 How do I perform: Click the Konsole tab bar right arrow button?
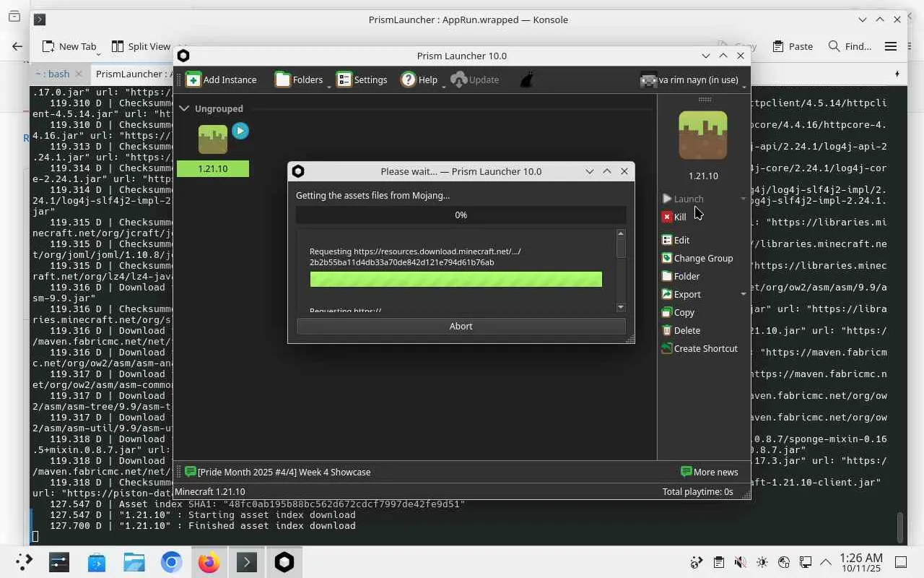point(897,74)
